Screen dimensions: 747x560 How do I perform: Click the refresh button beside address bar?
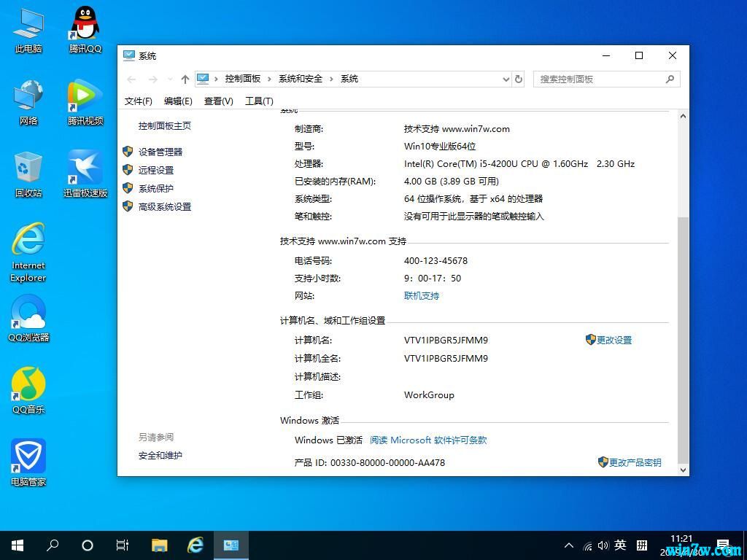click(x=519, y=79)
